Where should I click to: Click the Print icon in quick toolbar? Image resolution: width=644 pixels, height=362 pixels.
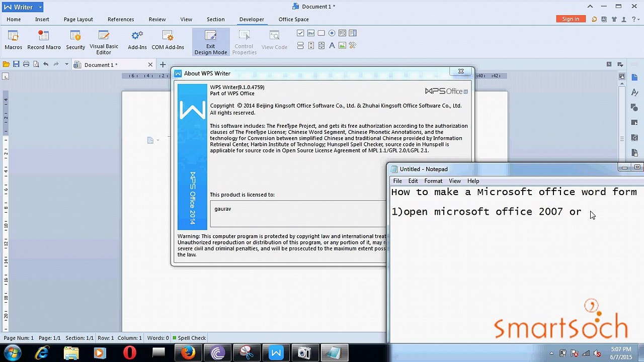pos(26,64)
